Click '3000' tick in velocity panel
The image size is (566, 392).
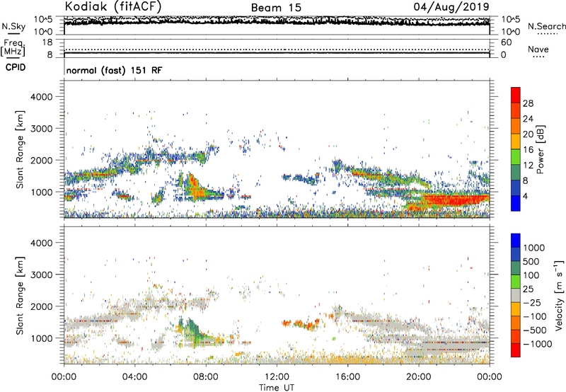pyautogui.click(x=41, y=275)
